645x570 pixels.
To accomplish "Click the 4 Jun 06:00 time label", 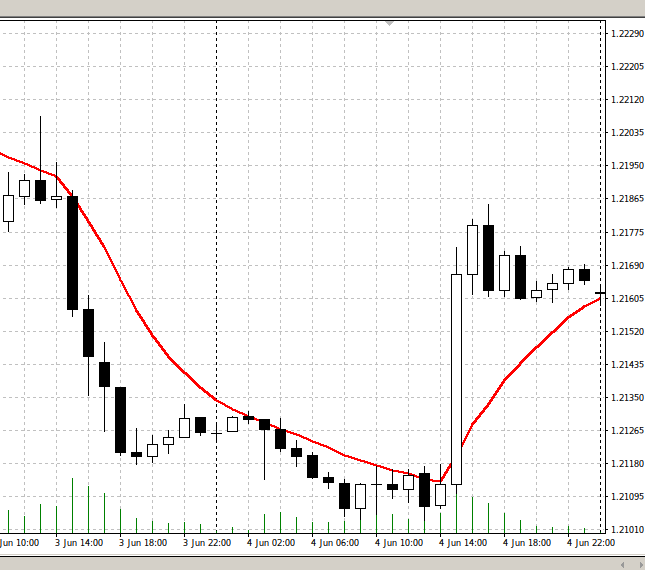I will point(334,543).
